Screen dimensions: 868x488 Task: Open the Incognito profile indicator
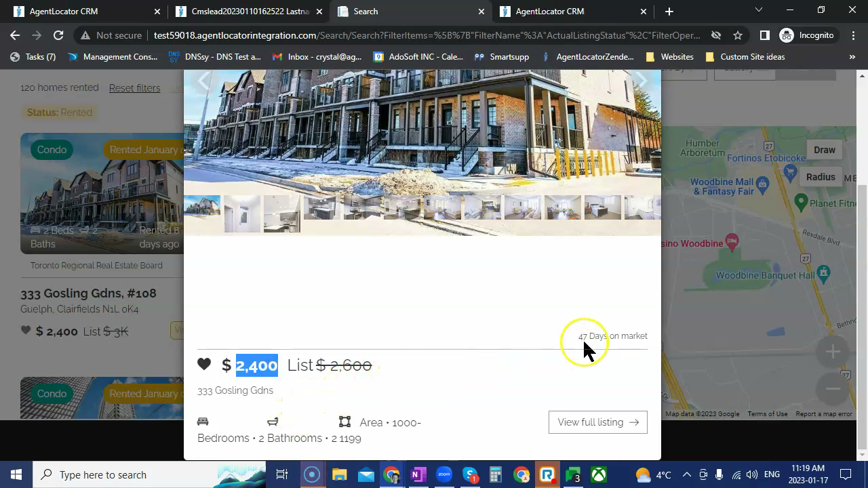807,35
